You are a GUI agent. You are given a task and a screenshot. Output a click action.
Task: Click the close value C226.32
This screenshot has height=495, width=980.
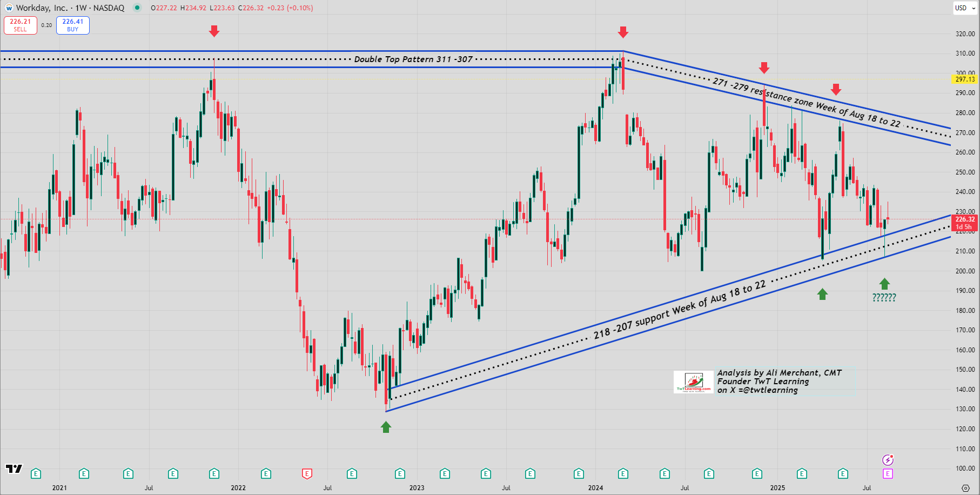click(251, 8)
